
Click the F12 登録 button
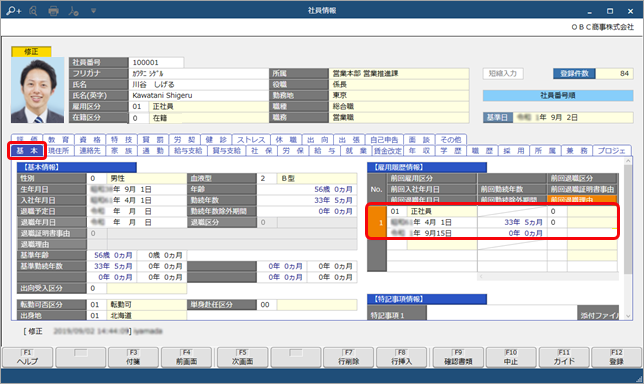616,357
